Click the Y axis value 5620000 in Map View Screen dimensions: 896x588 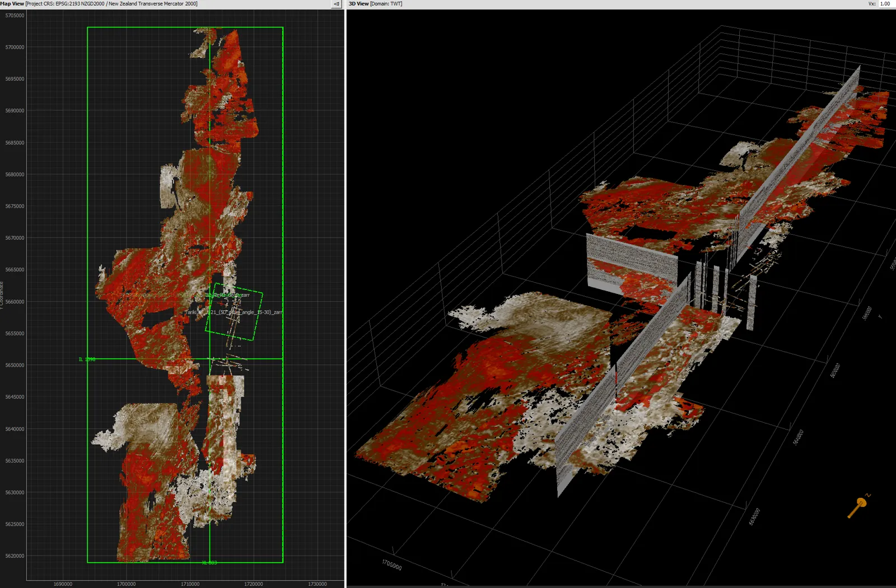click(15, 556)
